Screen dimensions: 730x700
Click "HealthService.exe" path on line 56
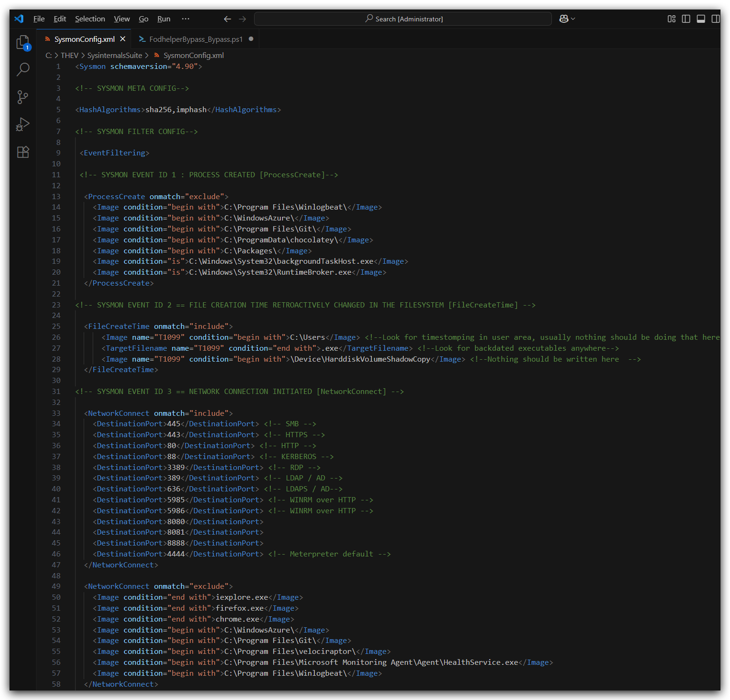pos(371,662)
